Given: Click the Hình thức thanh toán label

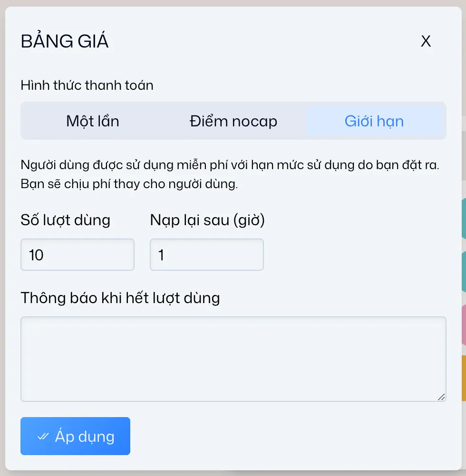Looking at the screenshot, I should pos(87,86).
